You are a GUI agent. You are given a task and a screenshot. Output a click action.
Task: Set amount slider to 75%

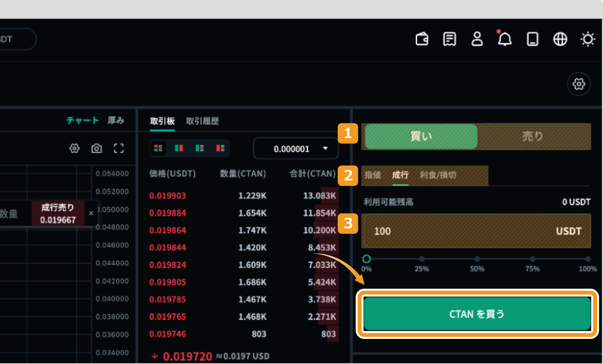click(532, 259)
